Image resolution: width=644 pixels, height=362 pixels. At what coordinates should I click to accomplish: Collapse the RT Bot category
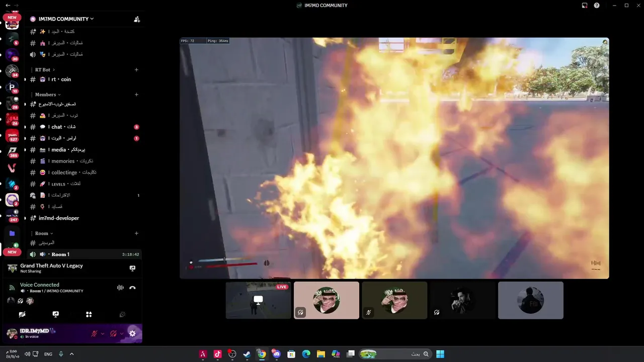point(44,70)
